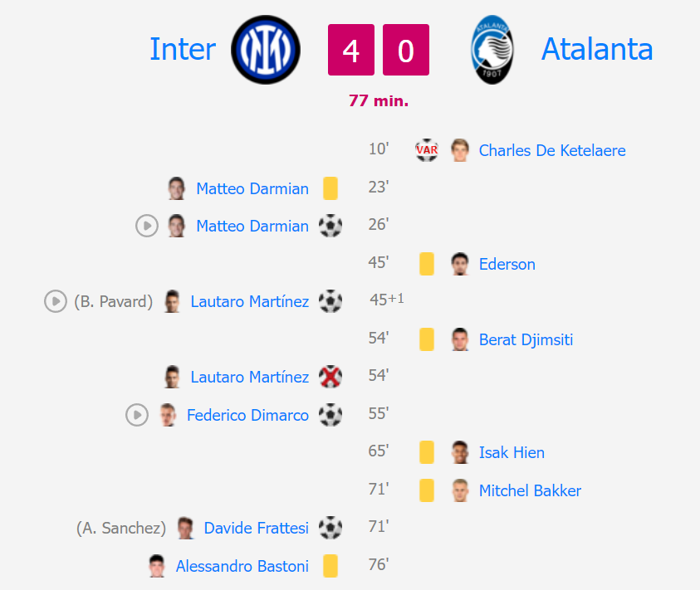Play video of Lautaro Martínez 45+1 goal

click(56, 301)
